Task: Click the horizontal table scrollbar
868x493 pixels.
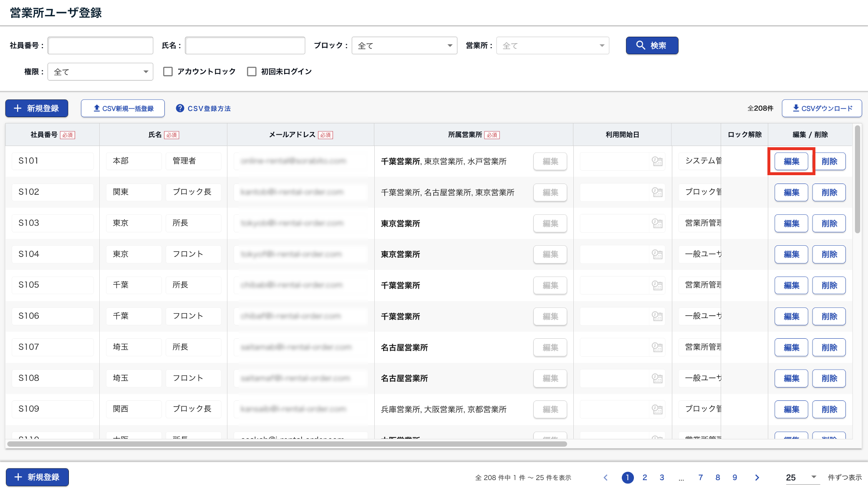Action: 287,444
